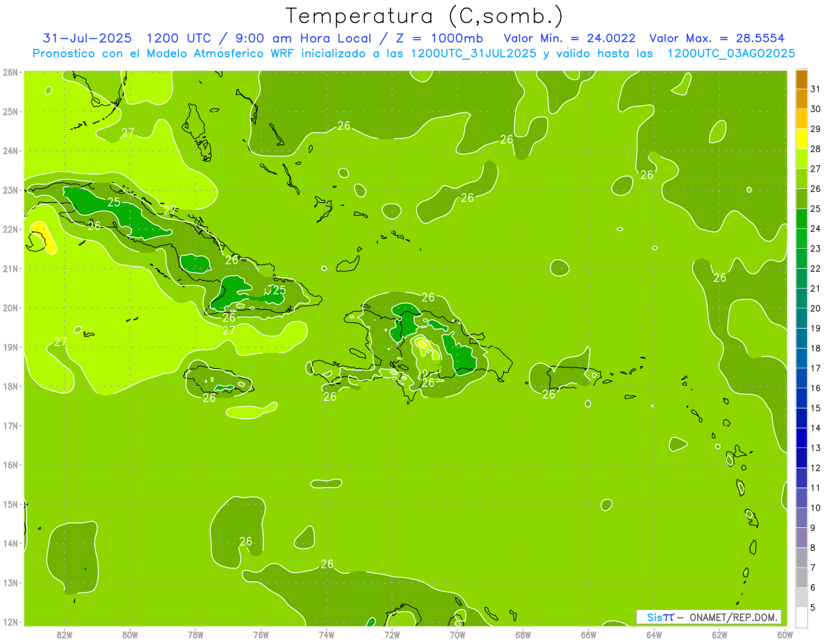The width and height of the screenshot is (834, 644).
Task: Click dark orange swatch above 31 in colorbar
Action: (802, 80)
